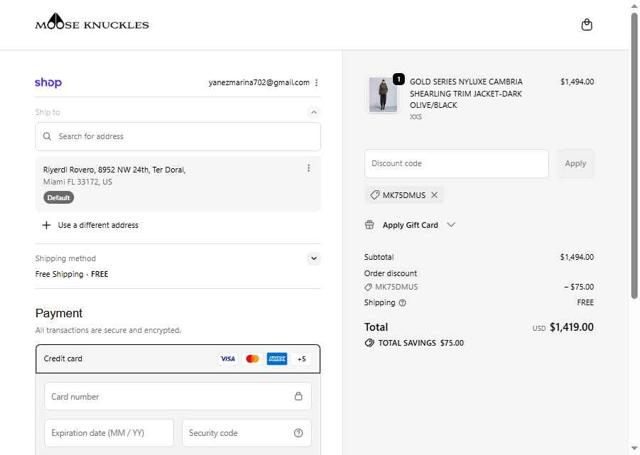Open account options next to email
Image resolution: width=640 pixels, height=455 pixels.
pyautogui.click(x=317, y=83)
